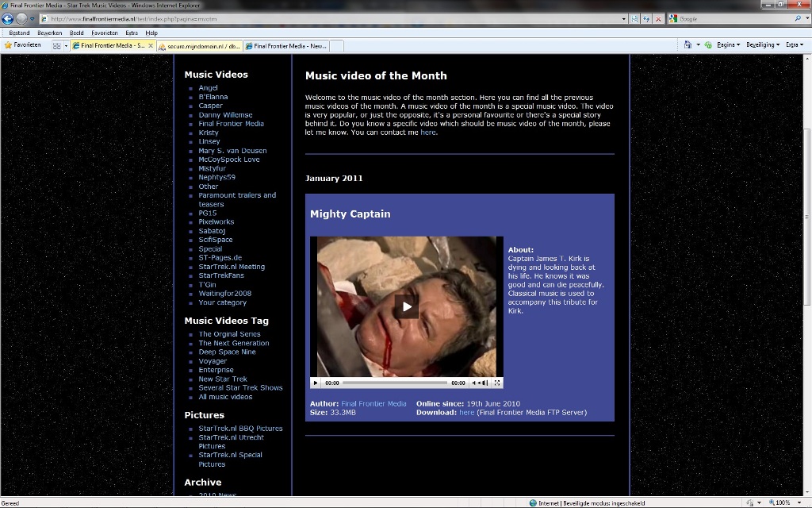Go back with the browser Back arrow
This screenshot has width=812, height=508.
click(7, 19)
